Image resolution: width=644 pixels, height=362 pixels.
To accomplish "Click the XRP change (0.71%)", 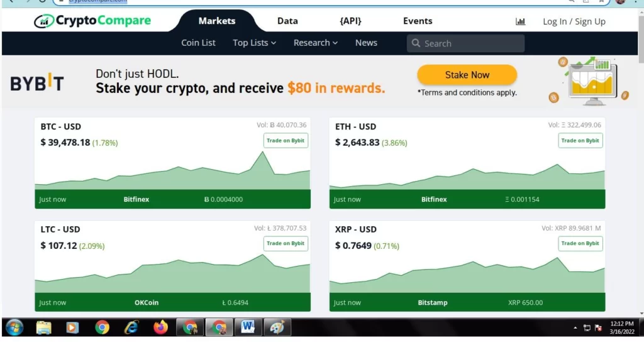I will [386, 246].
